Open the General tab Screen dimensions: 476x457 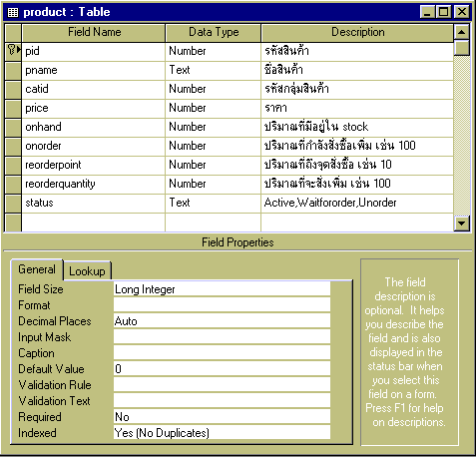click(x=37, y=269)
